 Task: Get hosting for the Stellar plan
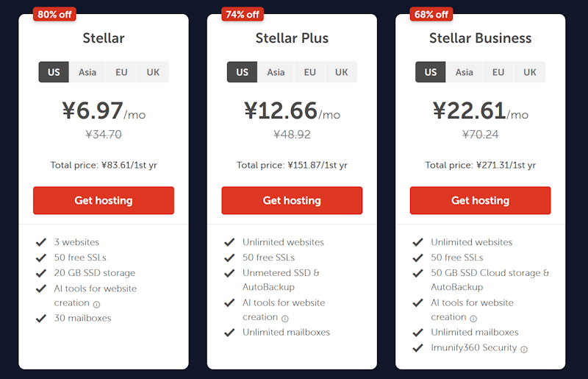(104, 200)
